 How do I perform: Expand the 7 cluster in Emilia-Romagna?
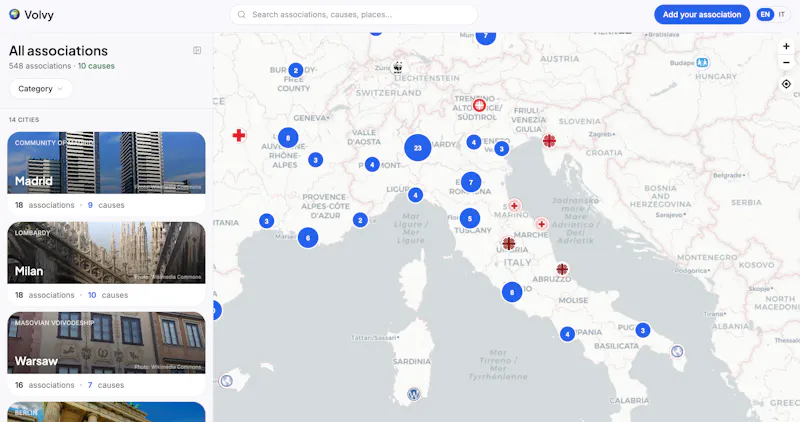point(471,182)
